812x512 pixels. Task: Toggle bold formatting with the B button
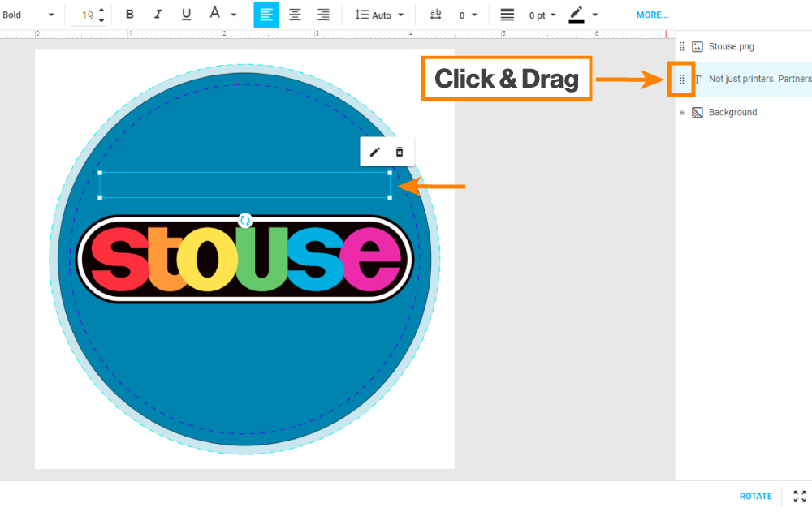(x=129, y=15)
